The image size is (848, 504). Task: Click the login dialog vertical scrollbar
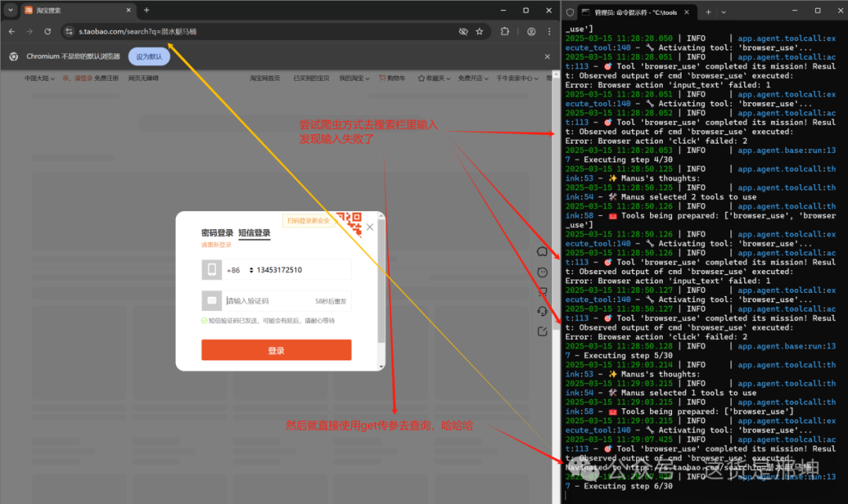[x=382, y=281]
